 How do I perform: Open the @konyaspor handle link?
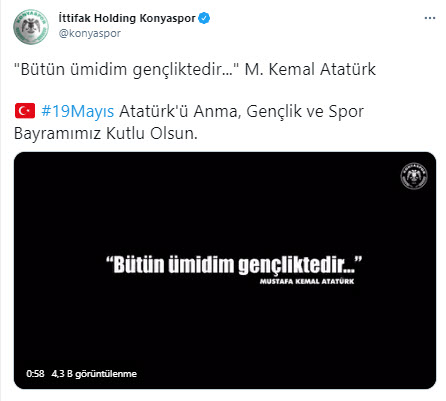click(x=90, y=33)
